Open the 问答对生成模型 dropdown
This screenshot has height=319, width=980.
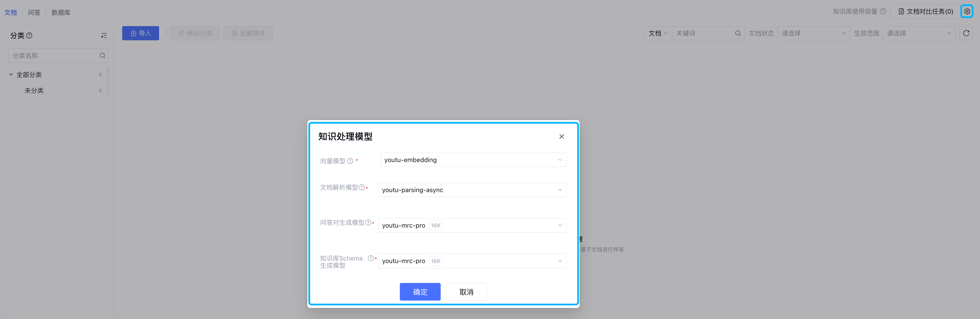[x=472, y=225]
